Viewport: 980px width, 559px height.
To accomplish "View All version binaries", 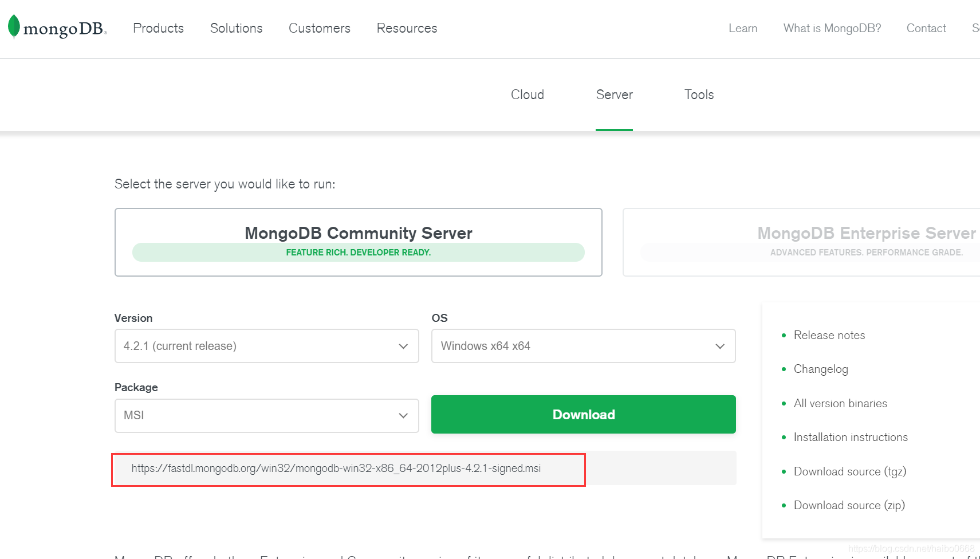I will [x=840, y=403].
